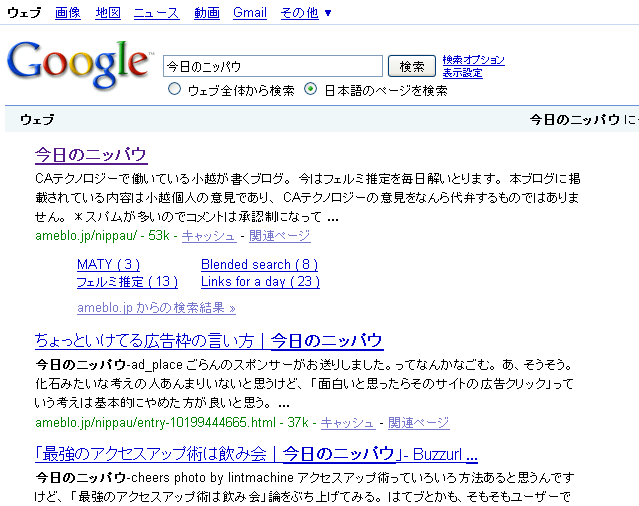The image size is (639, 506).
Task: Click the 検索 search button
Action: (x=412, y=66)
